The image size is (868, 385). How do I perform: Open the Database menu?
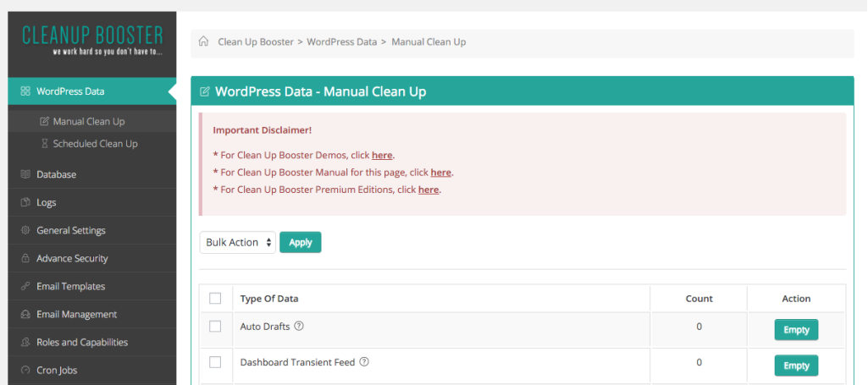click(x=92, y=174)
